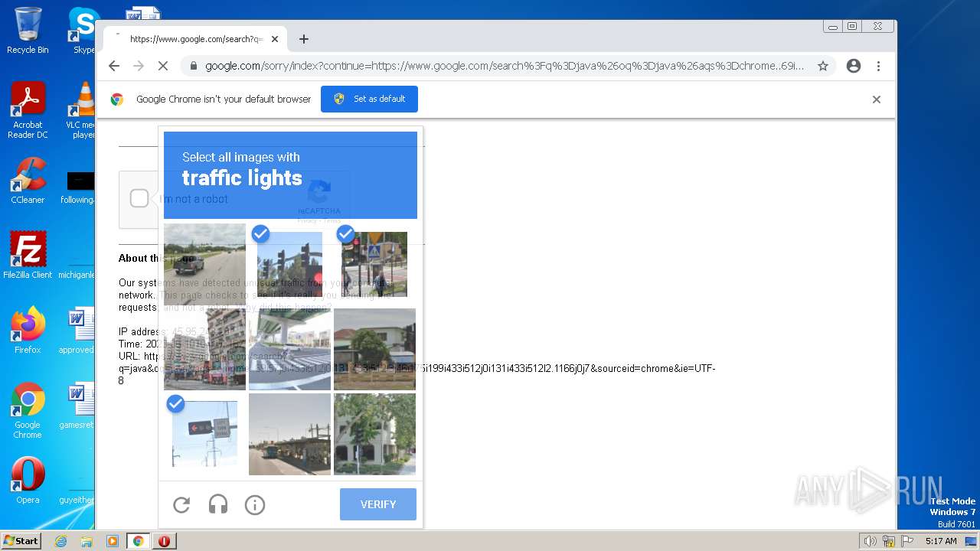This screenshot has width=980, height=551.
Task: Open VLC media player desktop icon
Action: click(x=83, y=111)
